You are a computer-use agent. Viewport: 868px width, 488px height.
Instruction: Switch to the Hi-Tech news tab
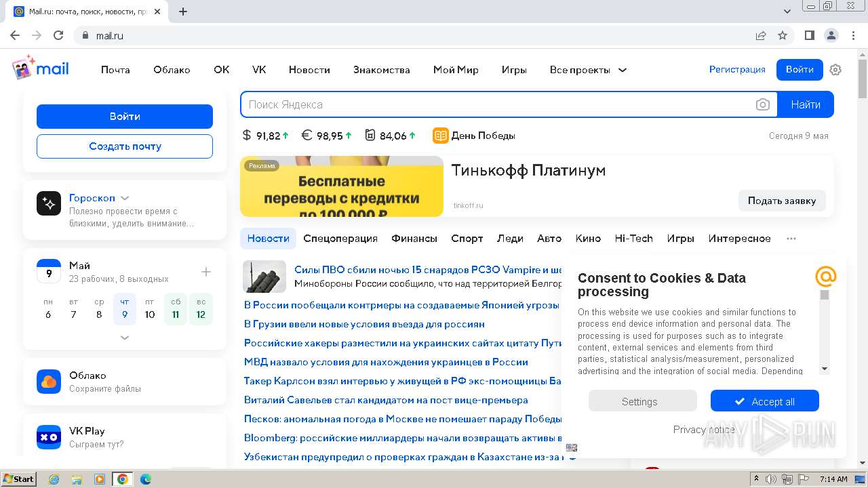[634, 239]
